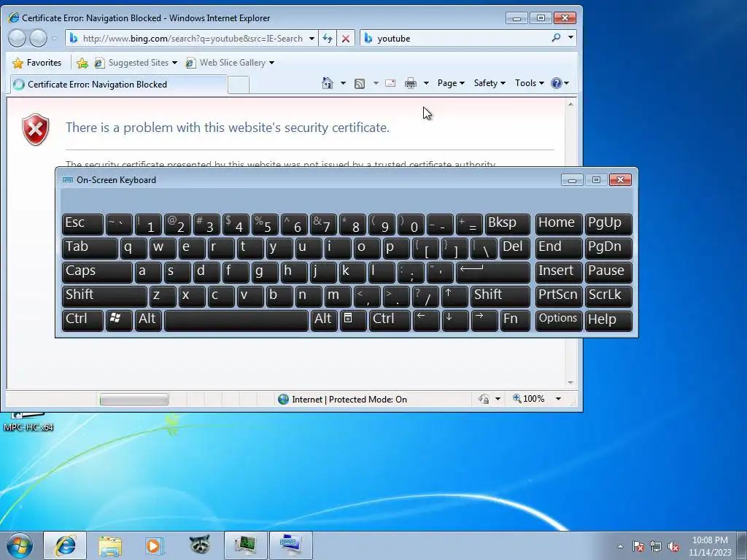Click the Action Center flag tray icon
The height and width of the screenshot is (560, 747).
pyautogui.click(x=638, y=547)
